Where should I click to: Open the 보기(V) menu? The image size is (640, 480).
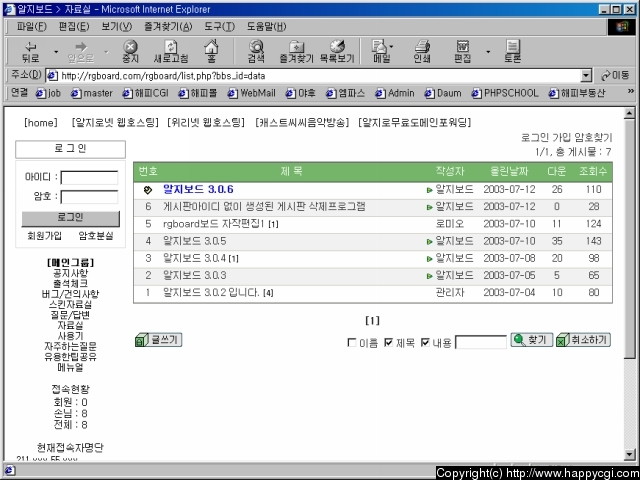pyautogui.click(x=117, y=27)
